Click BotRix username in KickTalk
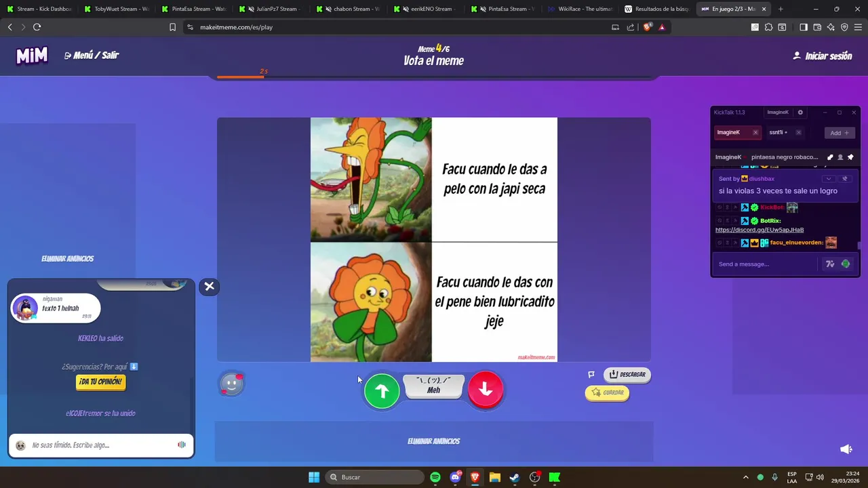 click(770, 221)
